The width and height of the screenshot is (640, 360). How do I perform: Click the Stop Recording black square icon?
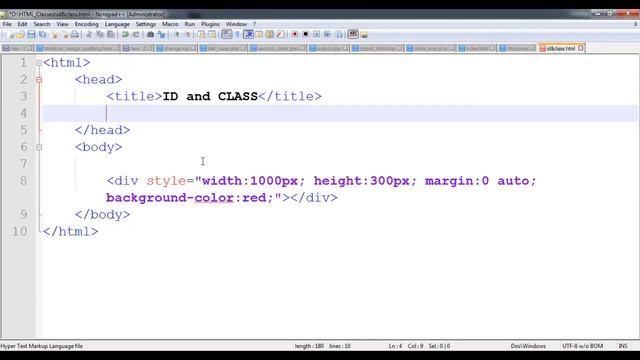[305, 35]
